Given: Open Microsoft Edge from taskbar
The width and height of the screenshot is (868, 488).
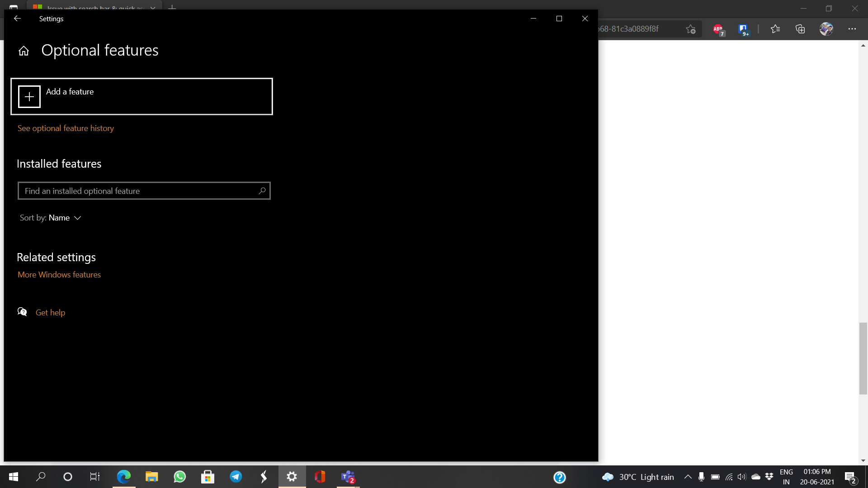Looking at the screenshot, I should point(124,477).
